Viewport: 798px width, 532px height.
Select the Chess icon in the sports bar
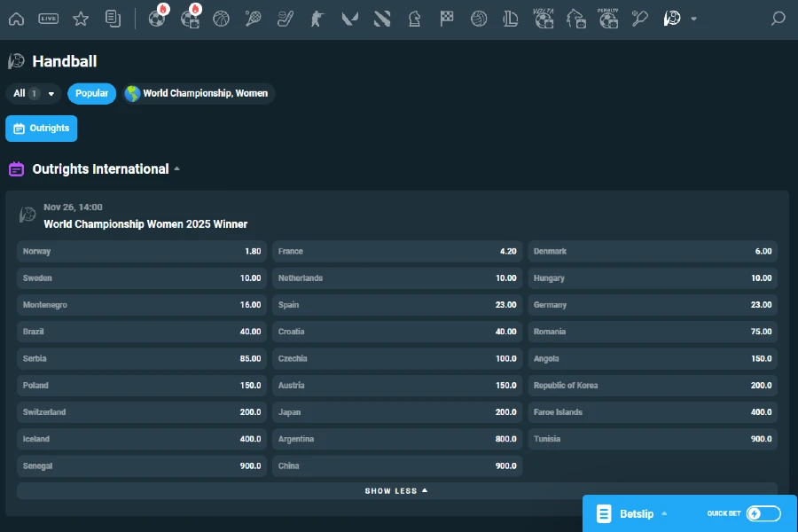pos(414,19)
